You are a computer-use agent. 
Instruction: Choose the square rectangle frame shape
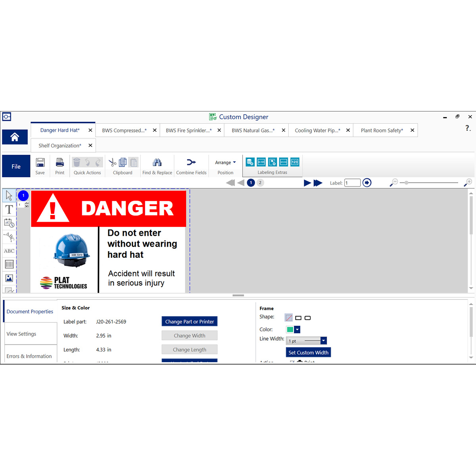[x=298, y=318]
